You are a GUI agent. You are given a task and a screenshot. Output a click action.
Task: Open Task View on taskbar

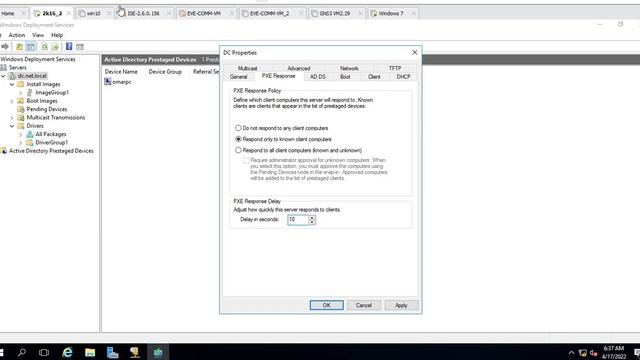click(x=44, y=352)
